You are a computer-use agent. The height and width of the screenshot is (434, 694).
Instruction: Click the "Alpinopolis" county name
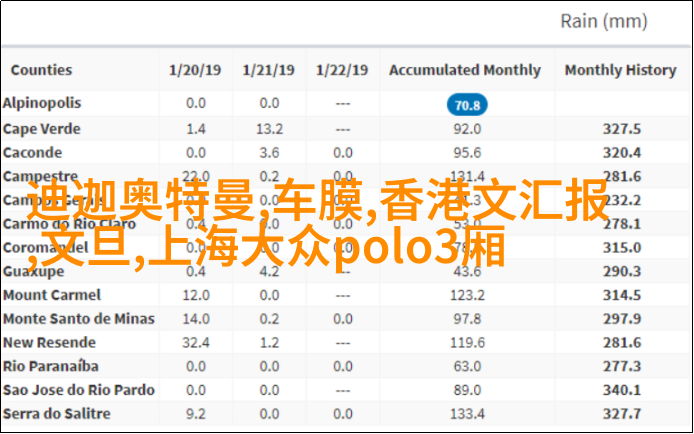42,103
